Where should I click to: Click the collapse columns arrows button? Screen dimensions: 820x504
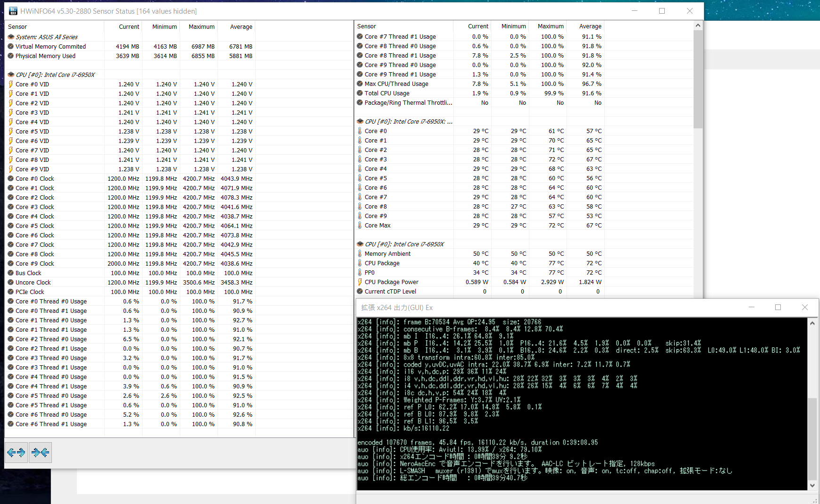40,453
